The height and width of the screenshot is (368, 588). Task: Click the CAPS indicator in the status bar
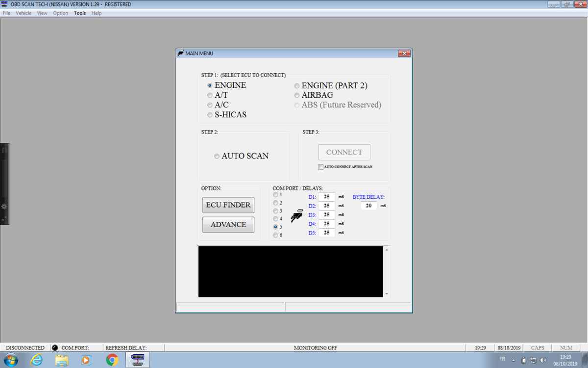(x=538, y=348)
